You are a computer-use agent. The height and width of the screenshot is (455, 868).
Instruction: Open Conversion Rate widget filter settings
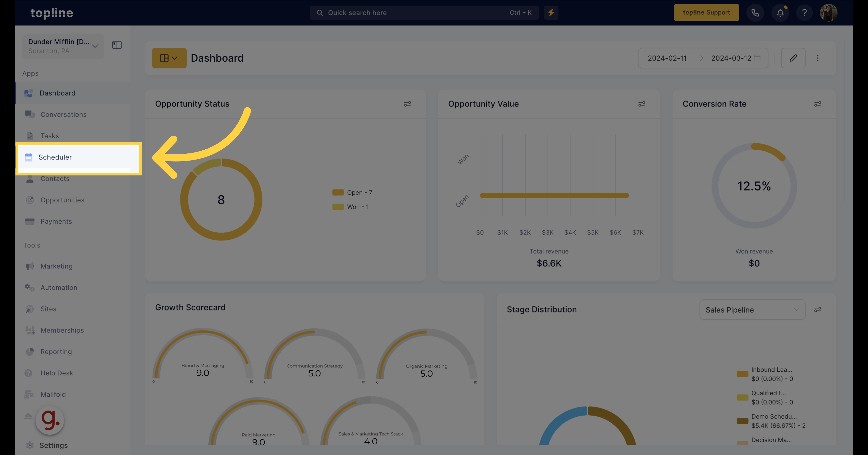tap(817, 104)
